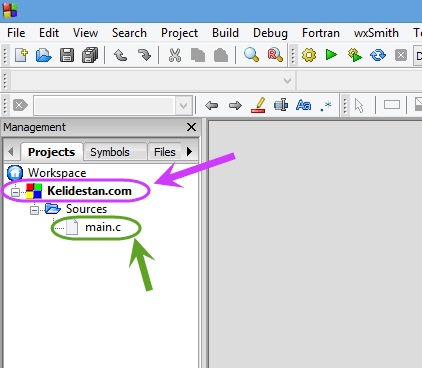The image size is (422, 368).
Task: Open the search text combo box dropdown
Action: click(183, 106)
